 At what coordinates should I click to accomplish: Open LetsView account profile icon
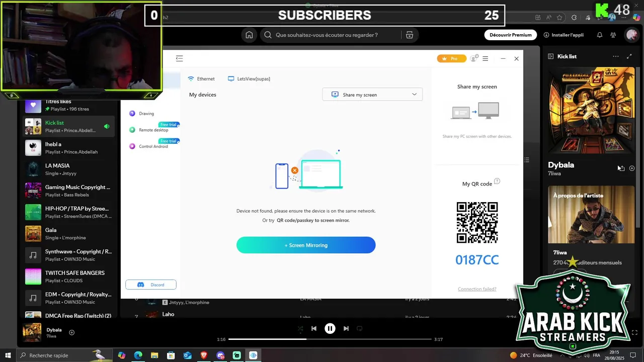pyautogui.click(x=473, y=59)
